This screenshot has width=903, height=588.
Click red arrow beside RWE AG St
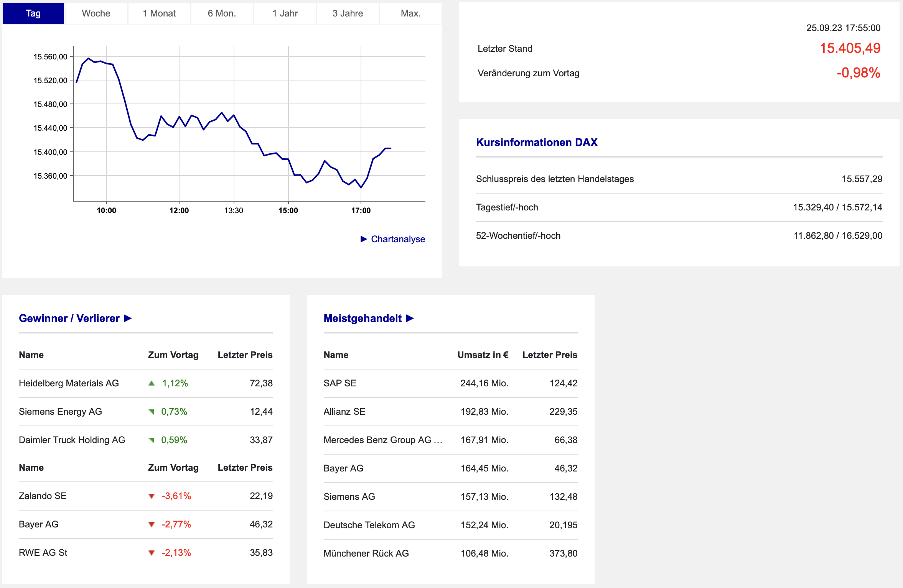[x=152, y=553]
